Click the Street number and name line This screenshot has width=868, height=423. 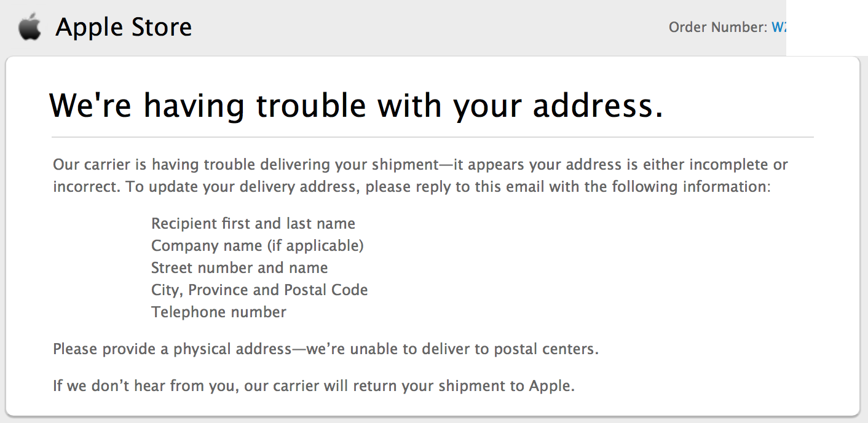pyautogui.click(x=240, y=267)
